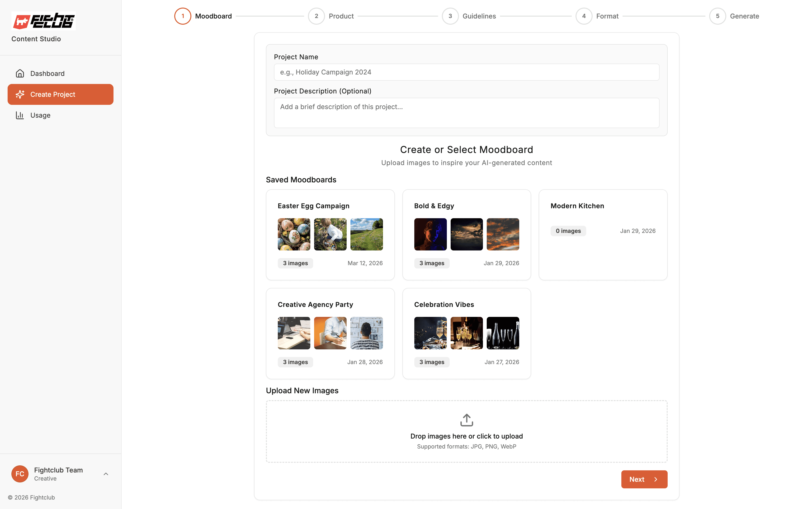Image resolution: width=812 pixels, height=509 pixels.
Task: Focus the Project Name input field
Action: (466, 72)
